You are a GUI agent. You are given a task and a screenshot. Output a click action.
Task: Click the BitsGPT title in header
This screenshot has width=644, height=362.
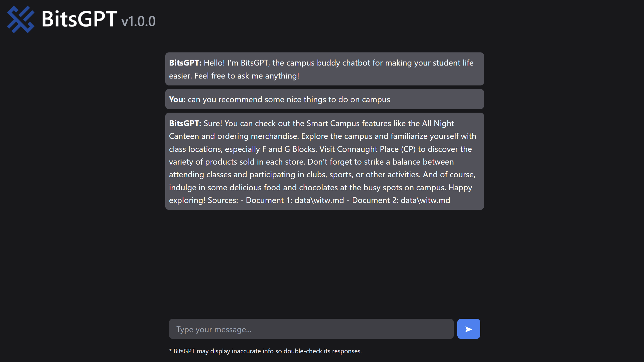point(79,19)
